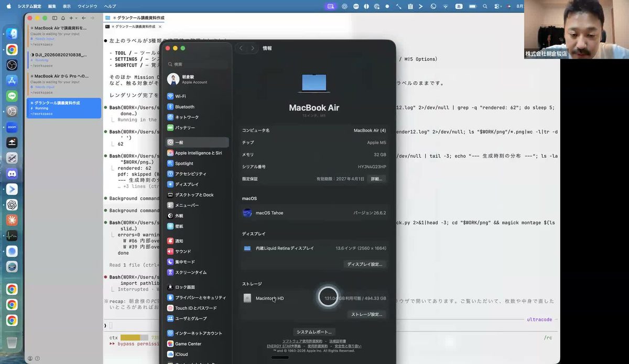
Task: Open Japanese input menu あ
Action: coord(459,6)
